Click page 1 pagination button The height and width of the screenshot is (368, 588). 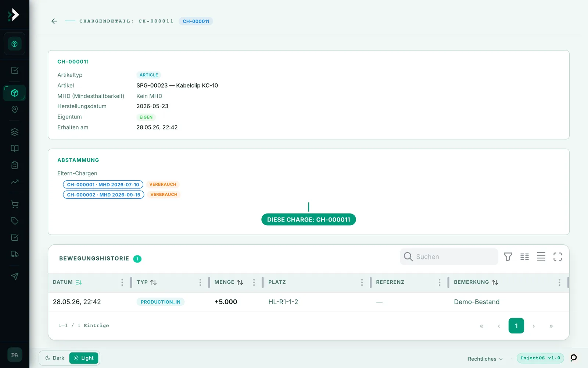pyautogui.click(x=516, y=326)
